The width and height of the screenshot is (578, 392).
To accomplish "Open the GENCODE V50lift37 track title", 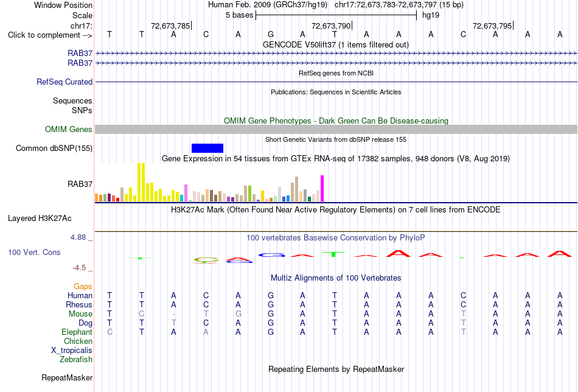I will click(x=336, y=44).
